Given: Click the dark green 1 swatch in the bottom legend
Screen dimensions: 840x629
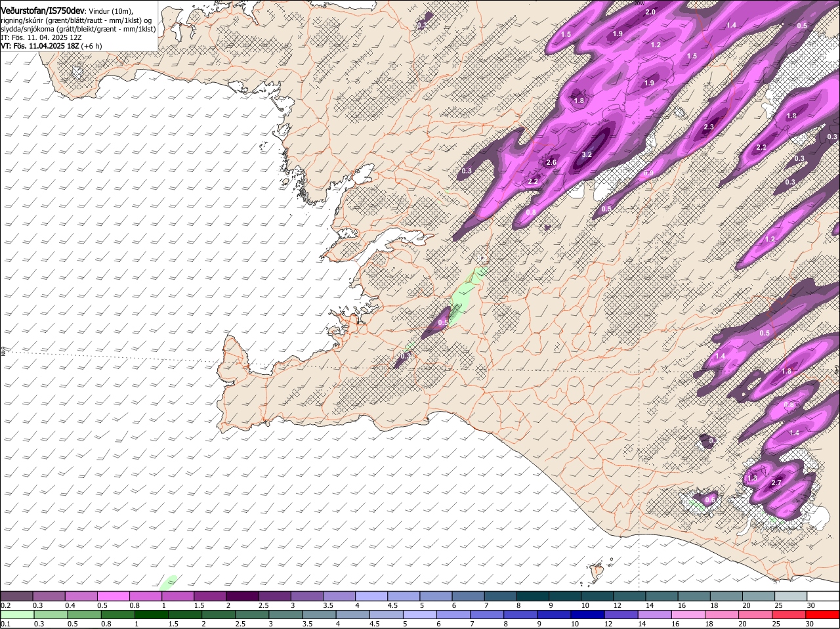Looking at the screenshot, I should click(152, 615).
